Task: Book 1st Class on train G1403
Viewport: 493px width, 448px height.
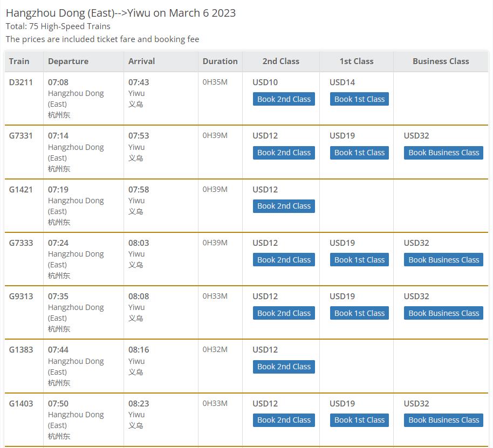Action: (359, 420)
